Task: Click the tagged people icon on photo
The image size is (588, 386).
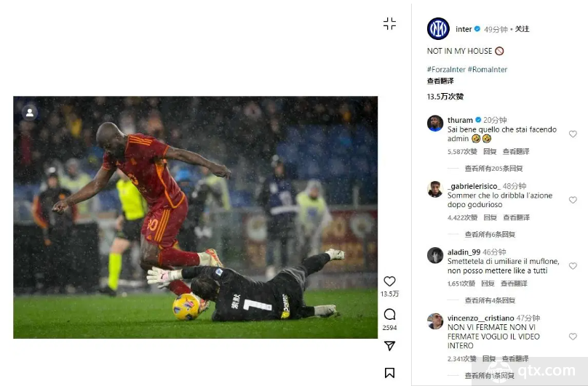Action: point(30,113)
